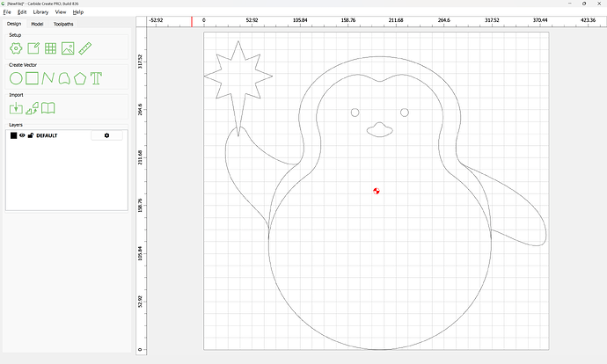
Task: Toggle lock on DEFAULT layer
Action: tap(30, 135)
